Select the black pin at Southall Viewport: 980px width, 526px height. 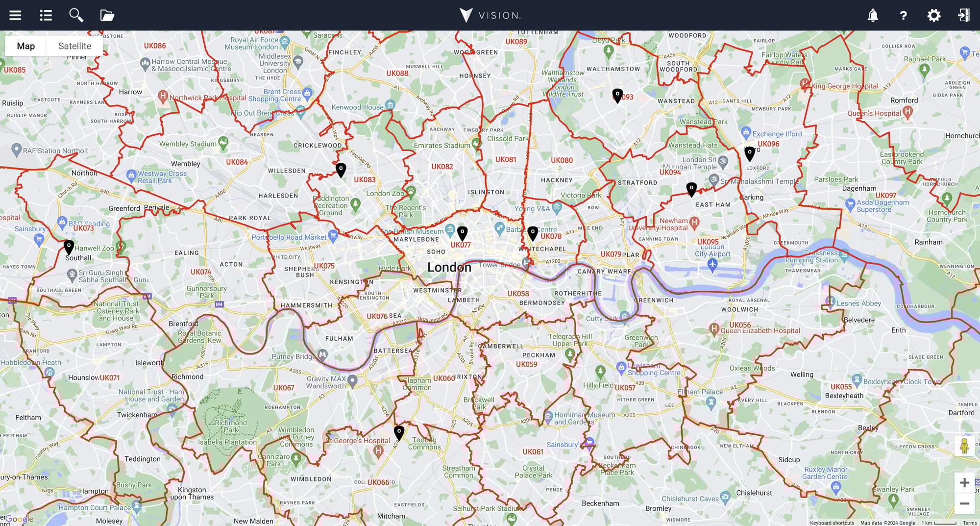point(69,247)
